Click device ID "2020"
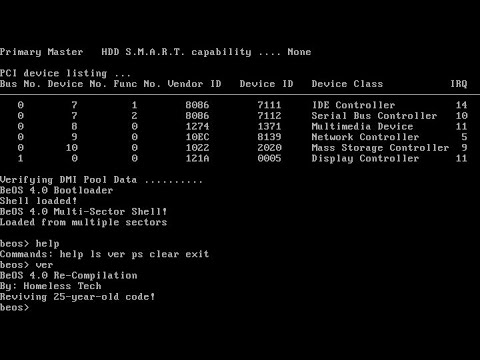Viewport: 480px width, 360px height. [x=269, y=148]
